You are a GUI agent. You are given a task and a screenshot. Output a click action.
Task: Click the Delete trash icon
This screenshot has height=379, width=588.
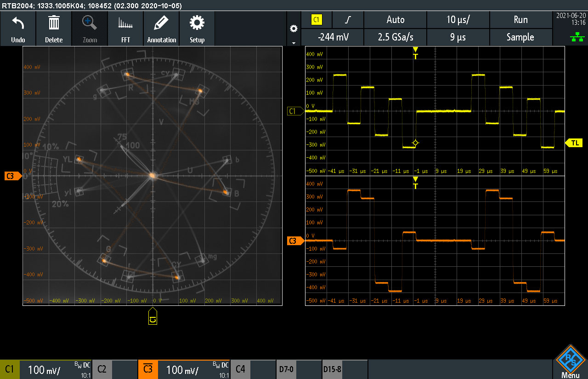point(54,29)
